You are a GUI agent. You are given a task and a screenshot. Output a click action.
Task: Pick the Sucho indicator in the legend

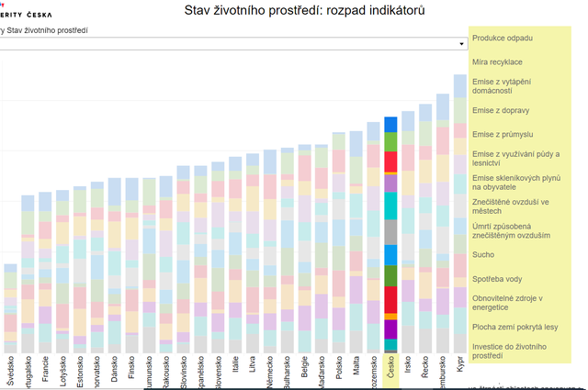click(x=483, y=253)
